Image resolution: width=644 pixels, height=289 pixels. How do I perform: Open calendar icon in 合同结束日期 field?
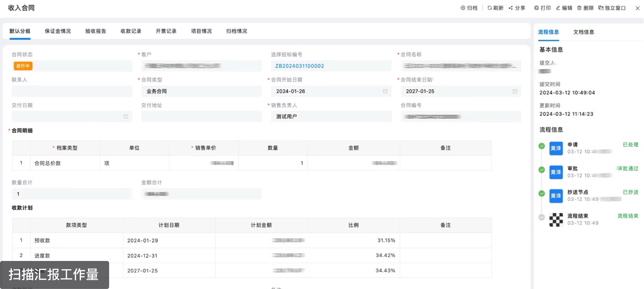pos(515,91)
